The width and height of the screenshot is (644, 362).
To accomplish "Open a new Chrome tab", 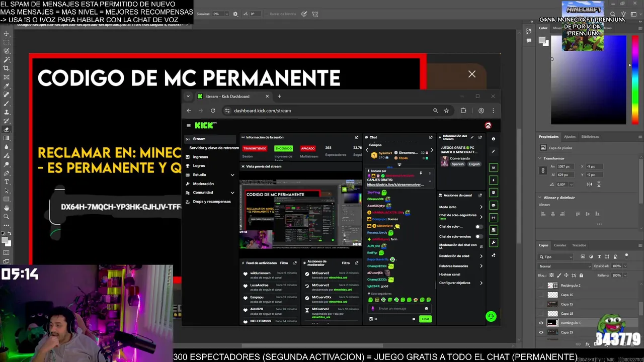I will (279, 97).
